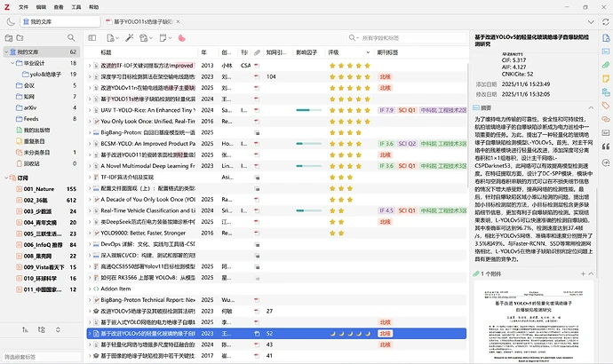The image size is (613, 364).
Task: Toggle dark mode with the moon icon
Action: 11,22
